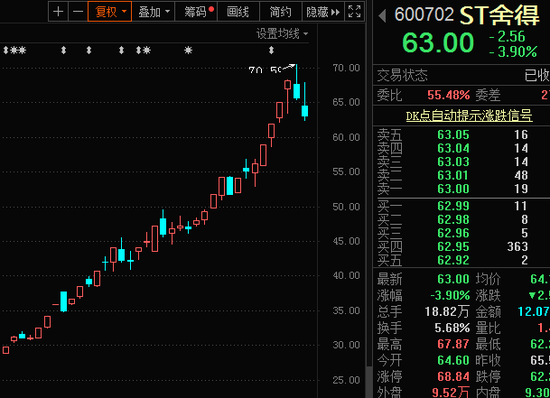Open the 叠加 overlay dropdown
This screenshot has height=398, width=550.
coord(153,12)
